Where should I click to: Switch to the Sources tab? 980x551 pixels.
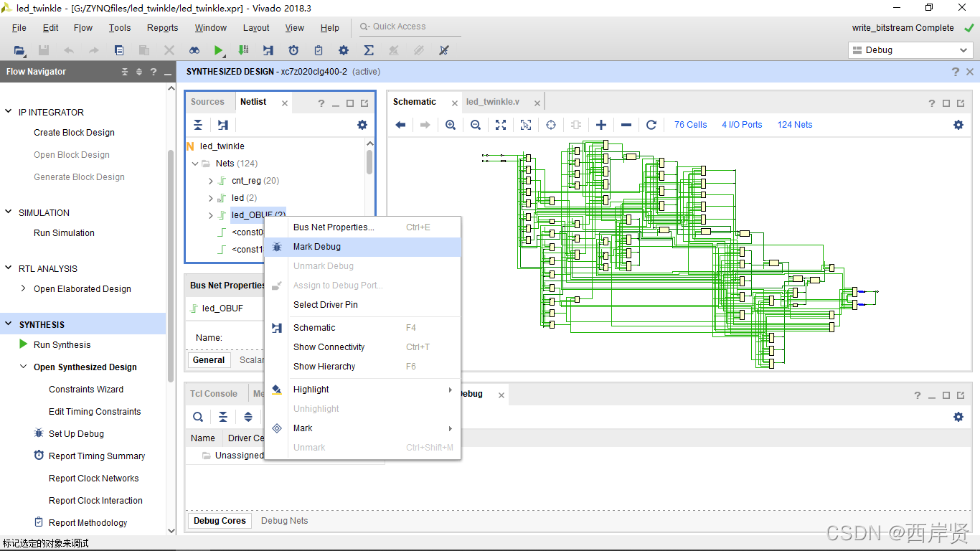pos(207,102)
